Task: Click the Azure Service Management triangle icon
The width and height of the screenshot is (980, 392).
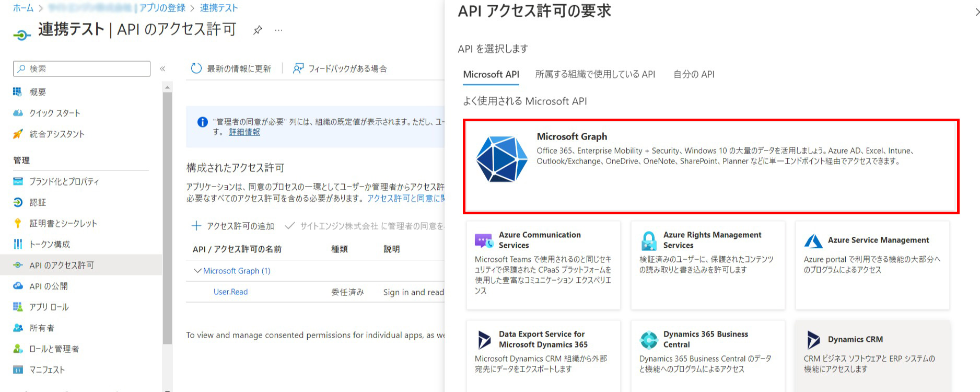Action: (813, 240)
